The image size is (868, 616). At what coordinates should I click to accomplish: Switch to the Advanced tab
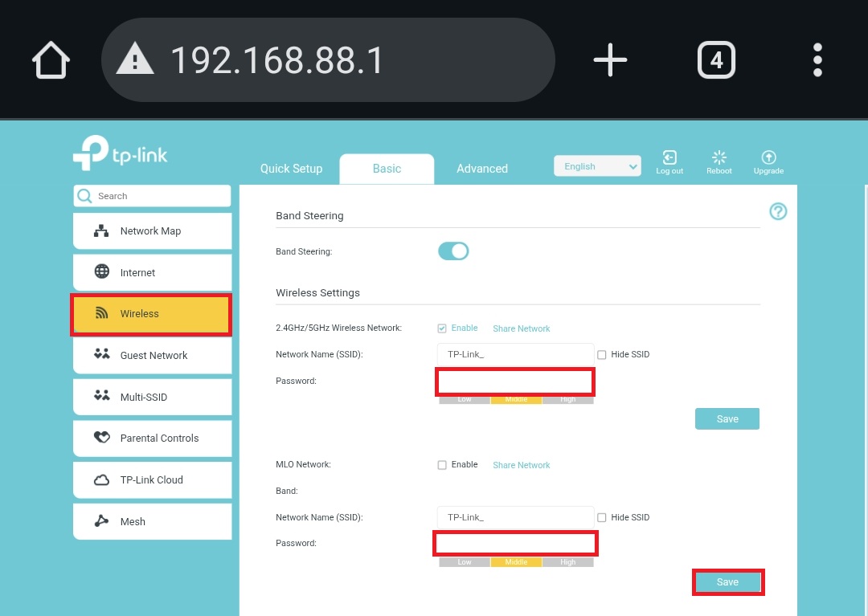482,169
